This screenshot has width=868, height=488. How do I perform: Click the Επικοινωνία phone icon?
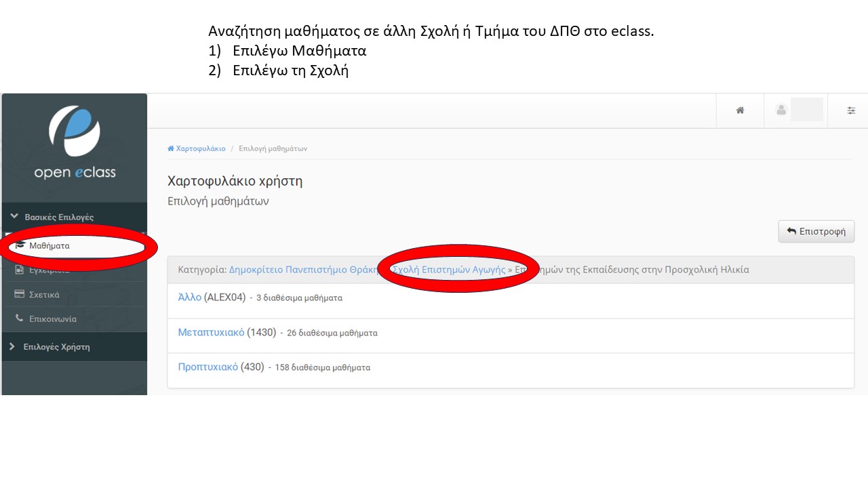20,319
